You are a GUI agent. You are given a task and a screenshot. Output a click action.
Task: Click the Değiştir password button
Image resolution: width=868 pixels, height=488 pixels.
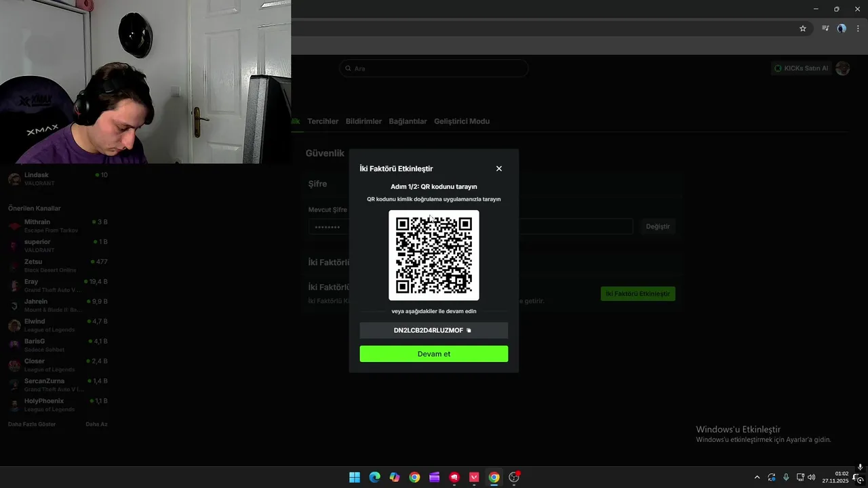pyautogui.click(x=658, y=226)
